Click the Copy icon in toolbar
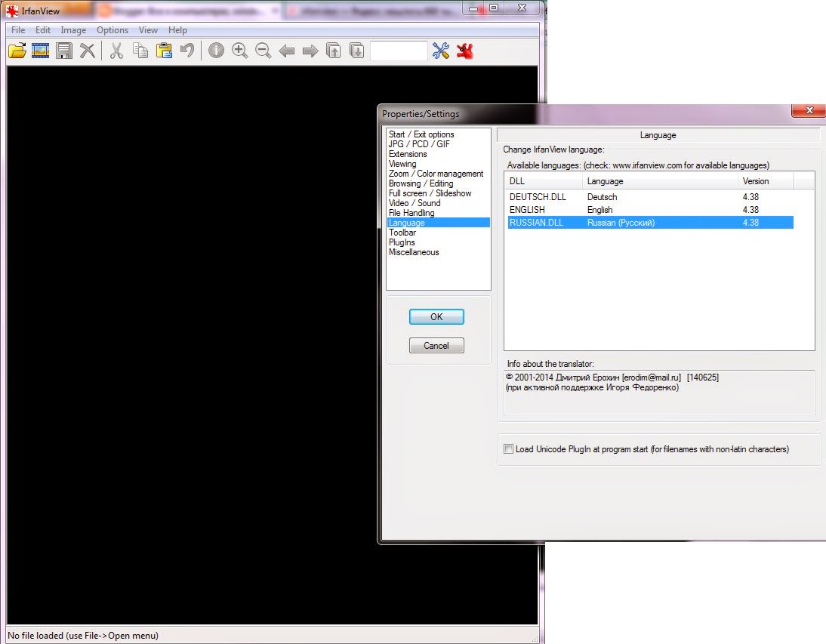 click(140, 51)
